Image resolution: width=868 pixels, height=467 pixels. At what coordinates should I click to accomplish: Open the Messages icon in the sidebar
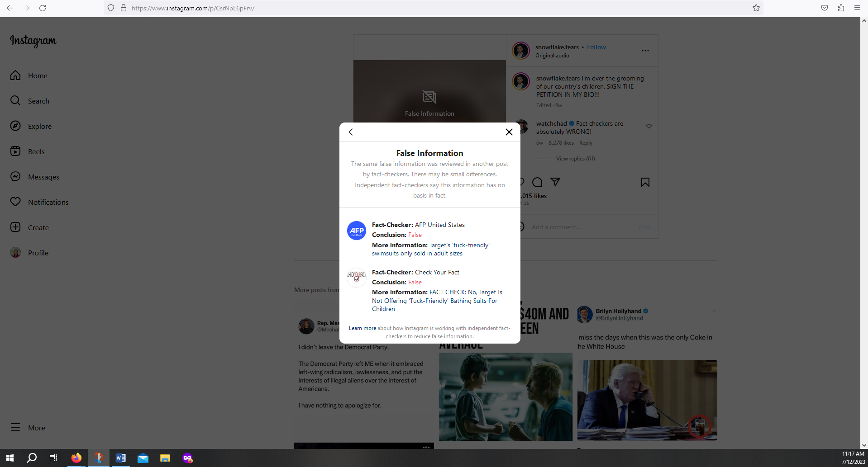pyautogui.click(x=15, y=177)
